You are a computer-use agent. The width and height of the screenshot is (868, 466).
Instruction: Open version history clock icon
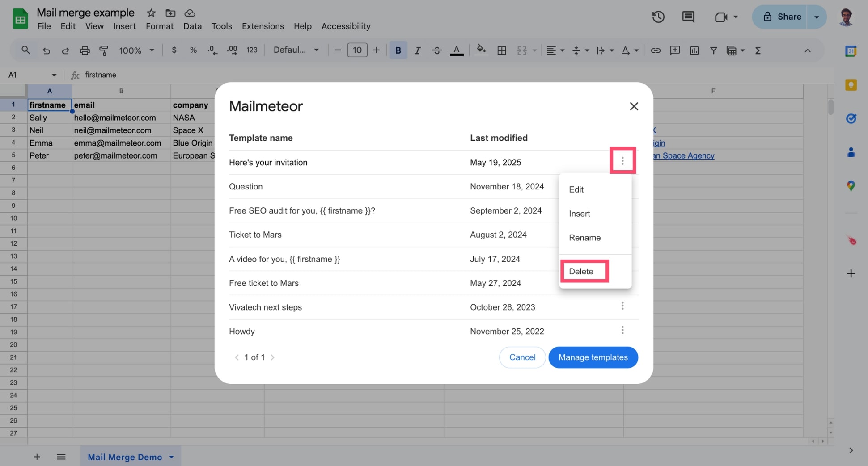pyautogui.click(x=658, y=17)
